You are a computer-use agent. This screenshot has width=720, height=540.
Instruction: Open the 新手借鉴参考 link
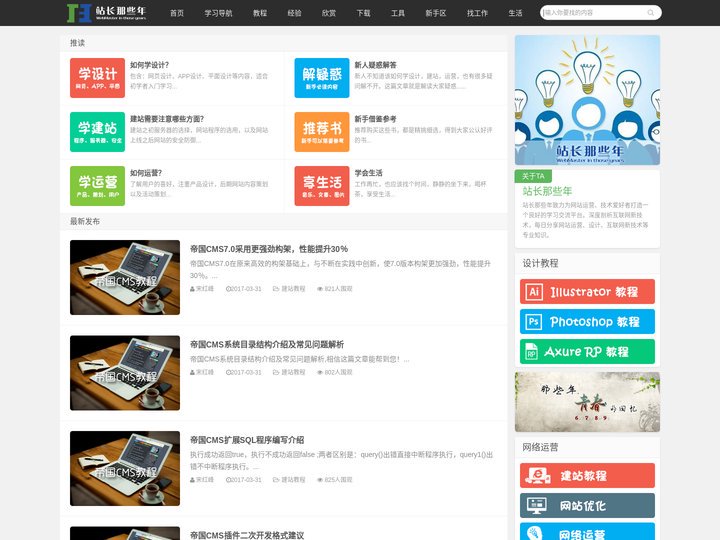coord(376,119)
